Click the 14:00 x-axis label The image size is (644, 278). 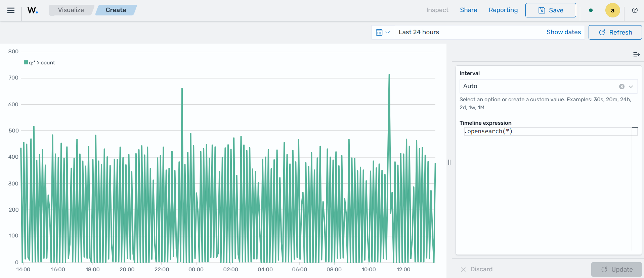pos(23,270)
